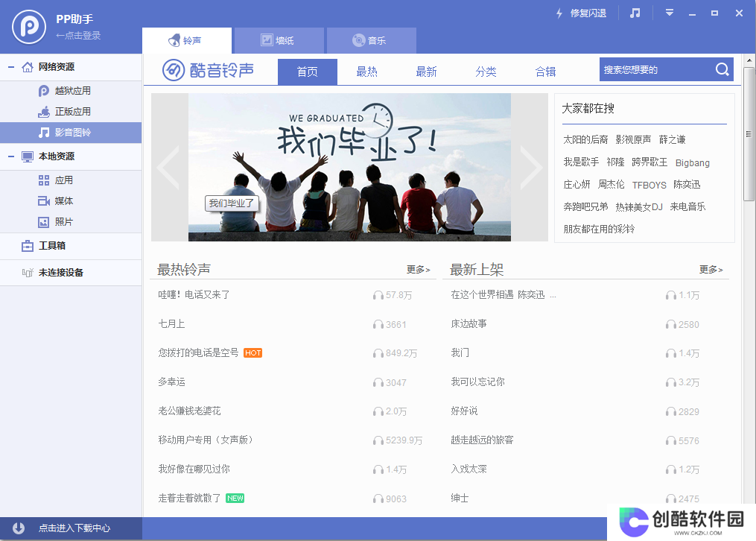
Task: Click the 修复闪退 button
Action: click(x=582, y=13)
